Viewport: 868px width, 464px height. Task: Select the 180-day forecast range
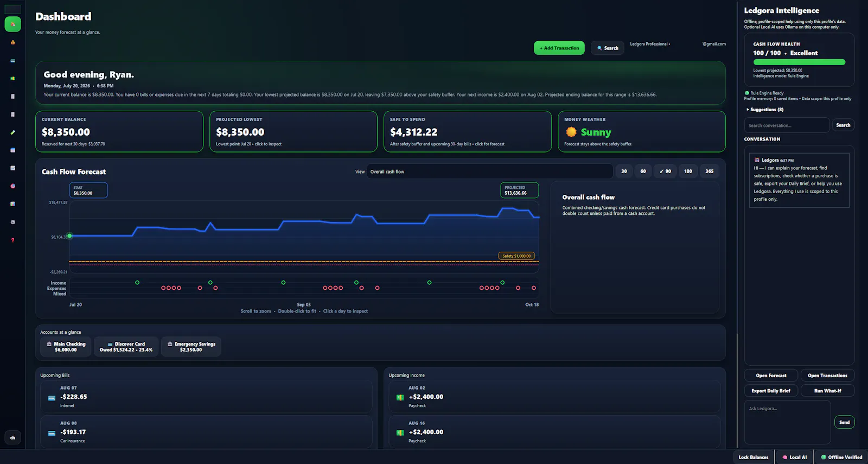[x=688, y=171]
